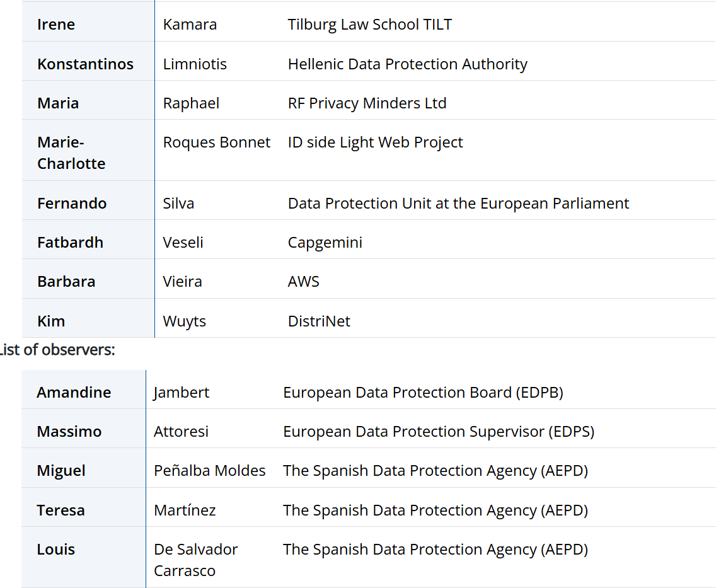Viewport: 721px width, 588px height.
Task: Select the Tilburg Law School TILT cell
Action: click(x=370, y=25)
